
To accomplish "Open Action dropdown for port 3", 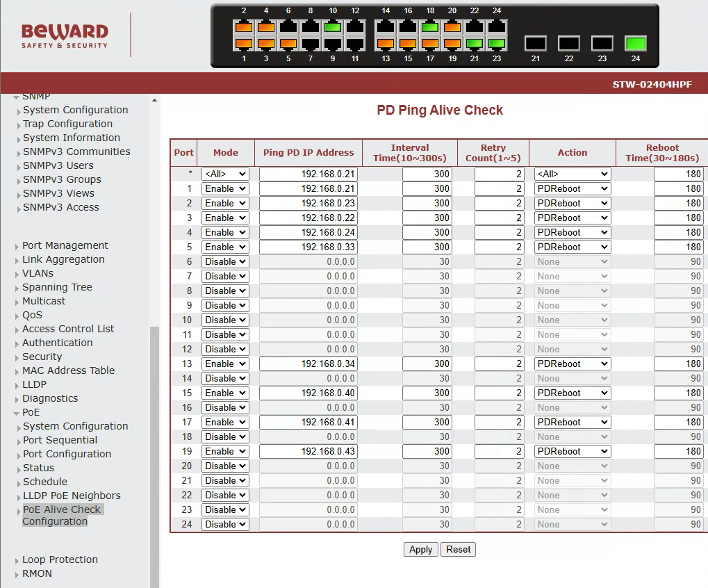I will coord(572,218).
